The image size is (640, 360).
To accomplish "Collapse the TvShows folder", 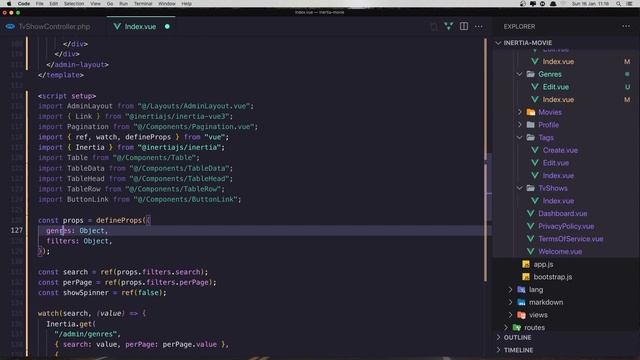I will point(520,188).
